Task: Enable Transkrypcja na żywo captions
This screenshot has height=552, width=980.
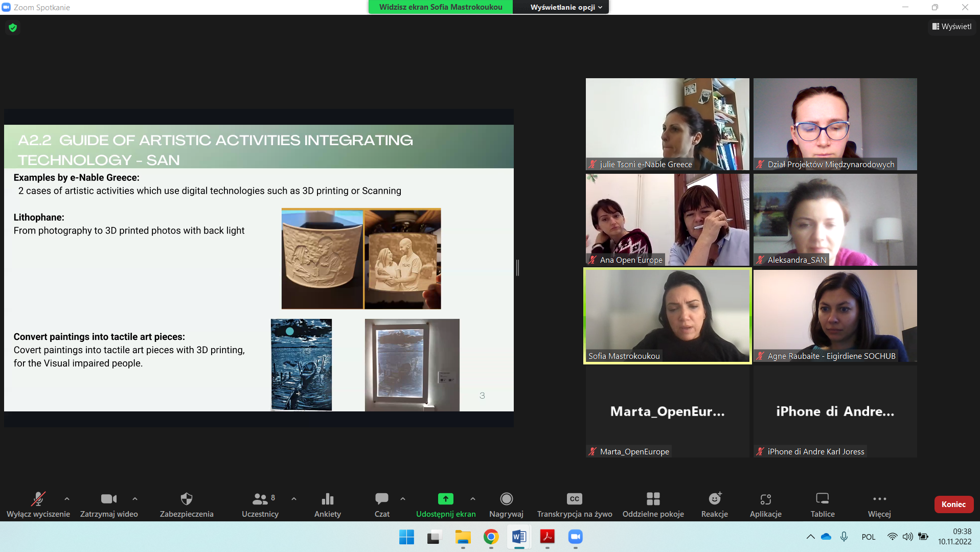Action: tap(575, 504)
